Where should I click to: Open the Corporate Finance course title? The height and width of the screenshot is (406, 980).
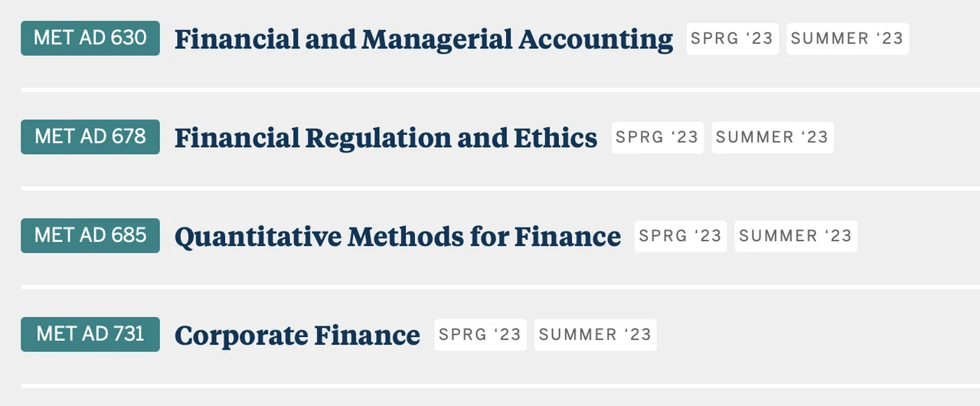[x=297, y=336]
